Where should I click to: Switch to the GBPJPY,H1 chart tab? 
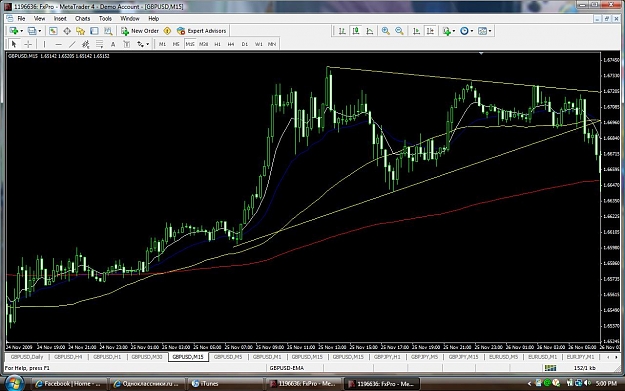click(x=387, y=357)
